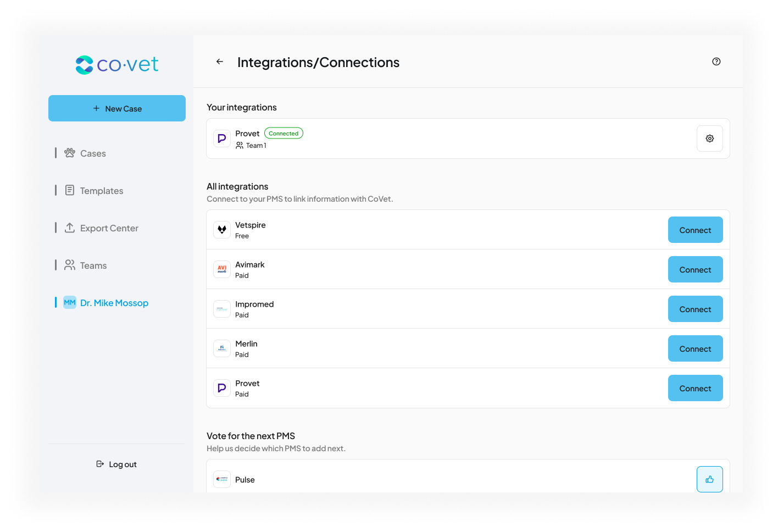Click the 'Merlin' name text
The image size is (778, 532).
click(x=246, y=343)
